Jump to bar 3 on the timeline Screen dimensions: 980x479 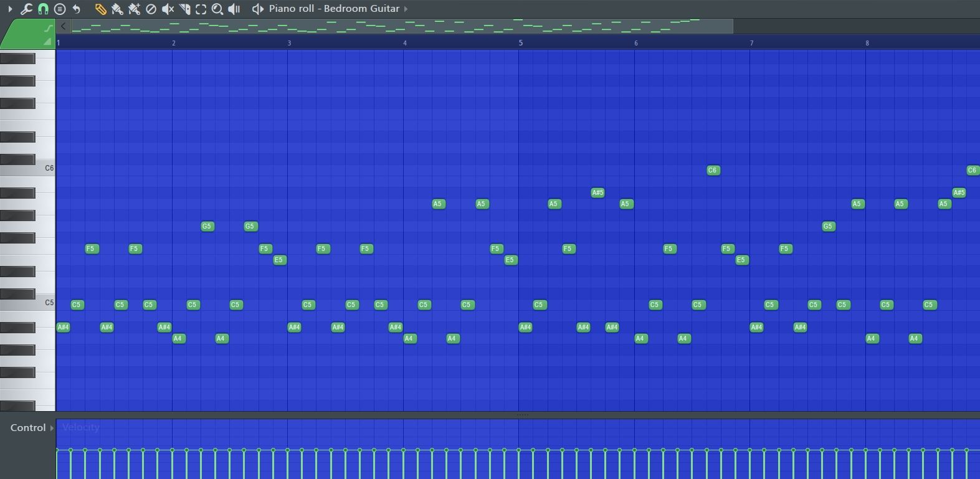click(290, 43)
